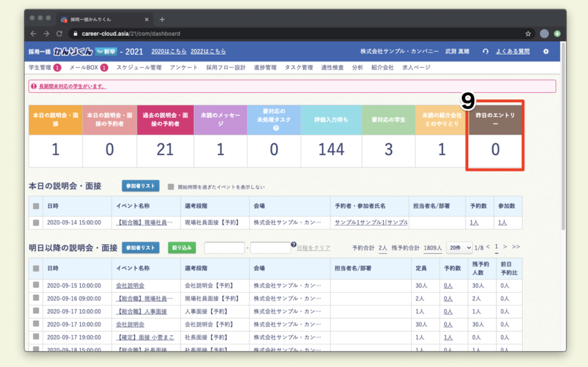Viewport: 588px width, 367px height.
Task: Jump to last page with >> arrow
Action: coord(516,247)
